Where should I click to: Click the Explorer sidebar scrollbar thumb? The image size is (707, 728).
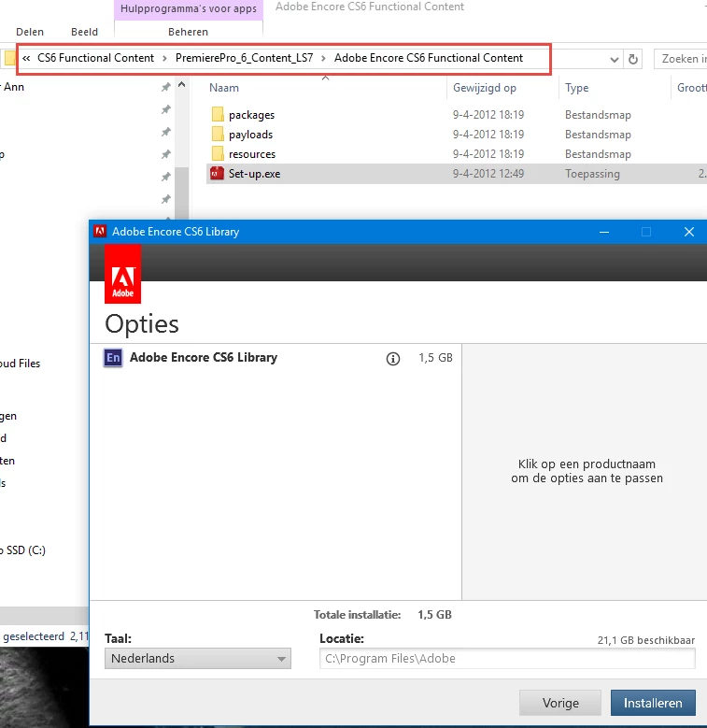point(182,193)
